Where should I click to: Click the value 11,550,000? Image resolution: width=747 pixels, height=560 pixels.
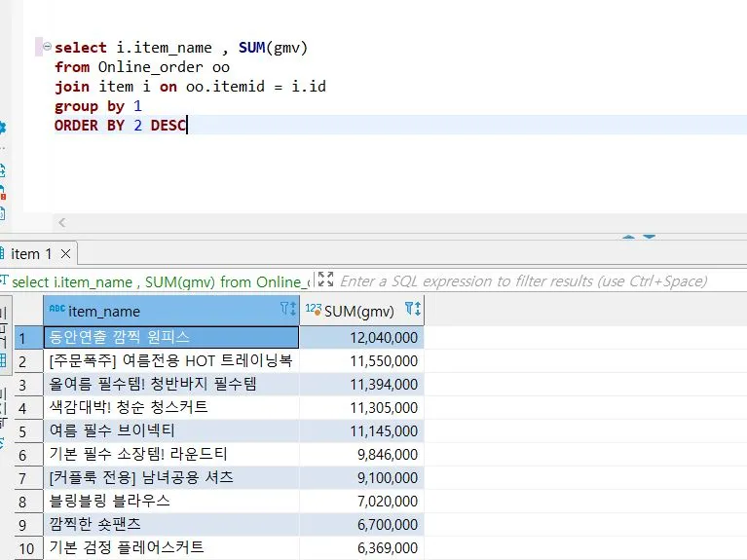coord(384,360)
